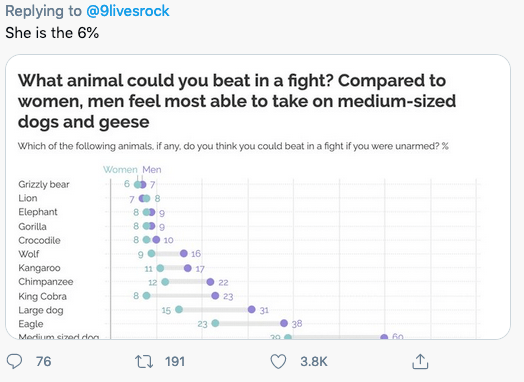524x382 pixels.
Task: Open the chart image headline
Action: click(237, 101)
